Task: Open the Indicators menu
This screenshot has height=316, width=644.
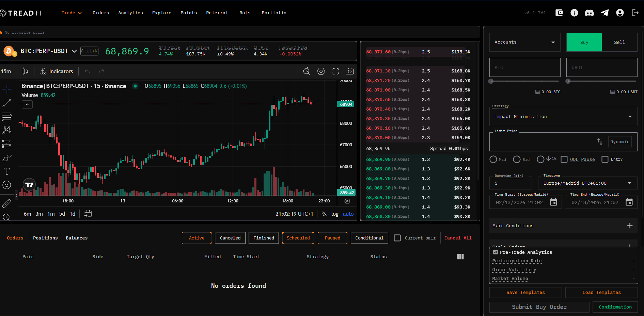Action: pos(57,71)
